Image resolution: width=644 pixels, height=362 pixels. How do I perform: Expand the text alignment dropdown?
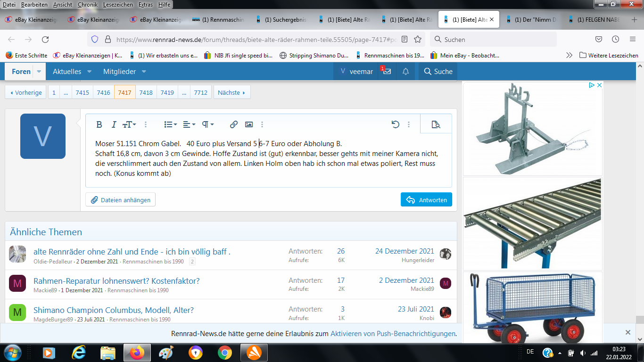(x=189, y=124)
